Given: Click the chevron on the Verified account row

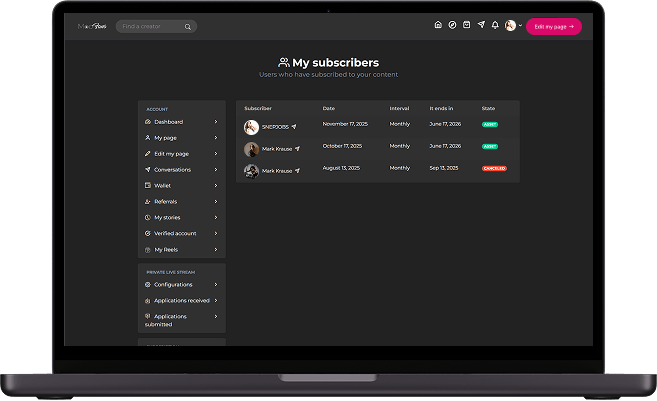Looking at the screenshot, I should coord(216,233).
